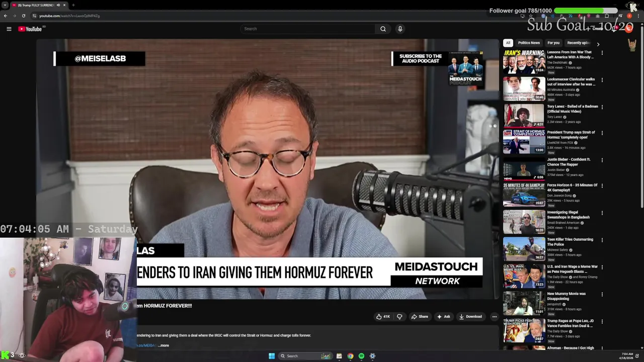Open Forza Horizon 6 gameplay video title
This screenshot has height=362, width=644.
(x=573, y=188)
